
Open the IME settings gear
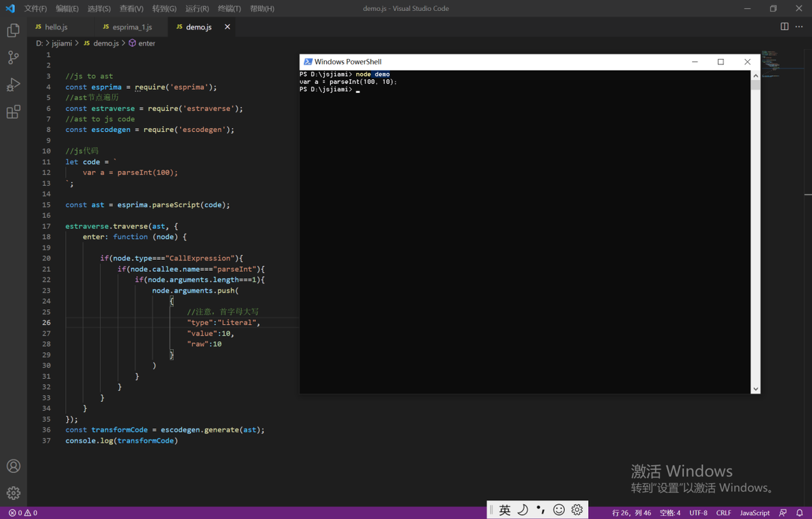coord(577,510)
